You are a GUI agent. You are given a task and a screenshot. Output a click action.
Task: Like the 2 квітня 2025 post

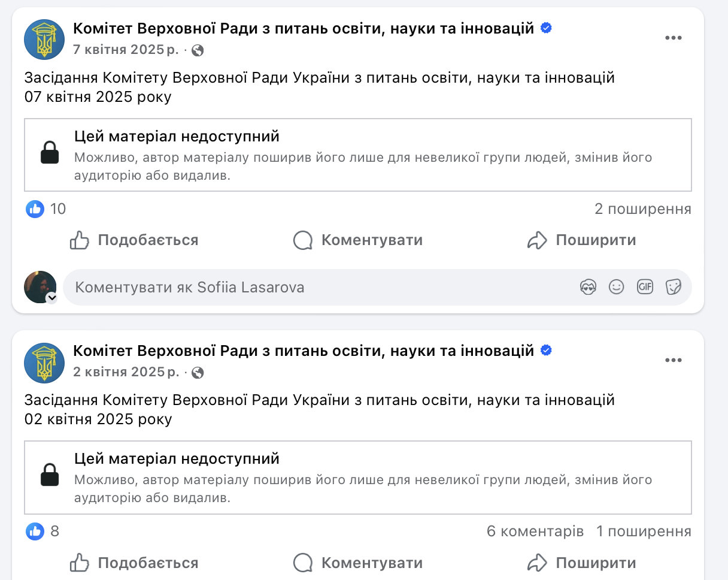pyautogui.click(x=134, y=563)
